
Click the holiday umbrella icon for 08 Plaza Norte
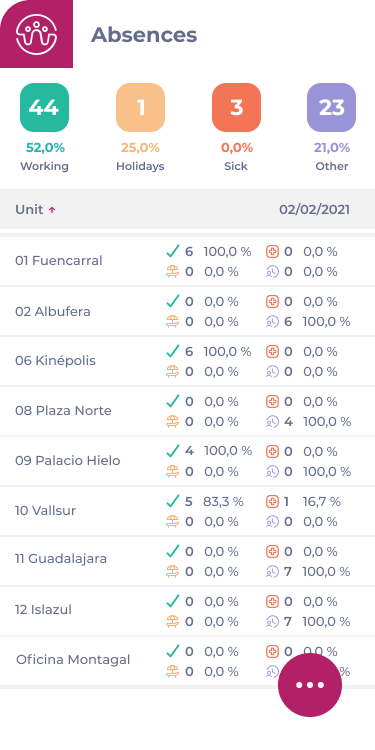(x=173, y=421)
